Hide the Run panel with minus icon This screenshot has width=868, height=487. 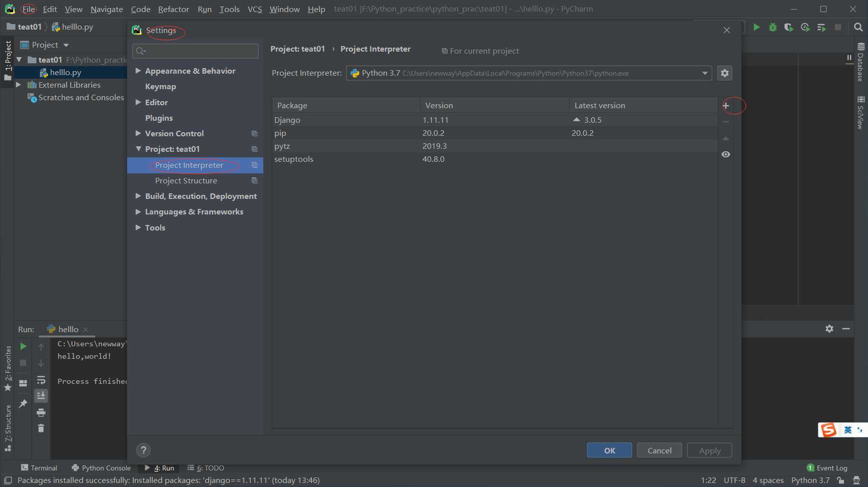coord(846,329)
